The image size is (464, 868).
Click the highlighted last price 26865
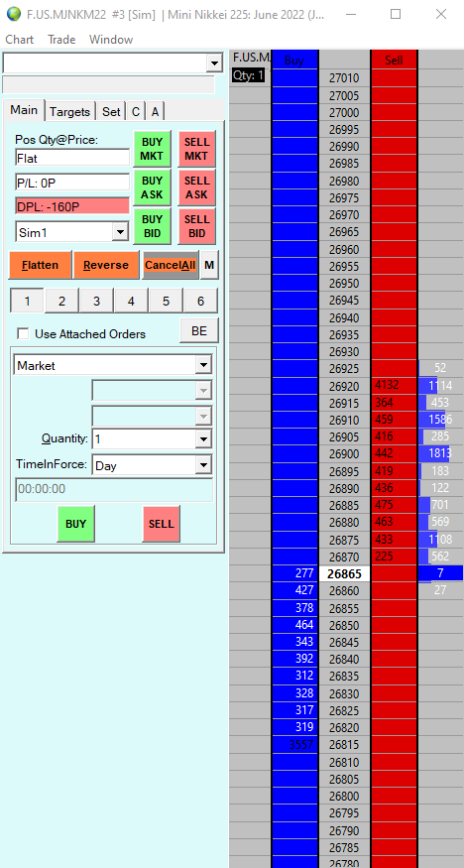pos(344,574)
